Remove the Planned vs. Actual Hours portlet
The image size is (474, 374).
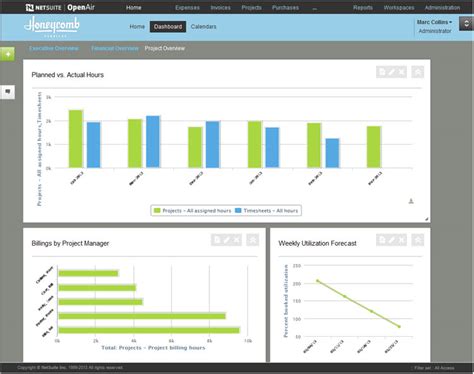coord(402,72)
